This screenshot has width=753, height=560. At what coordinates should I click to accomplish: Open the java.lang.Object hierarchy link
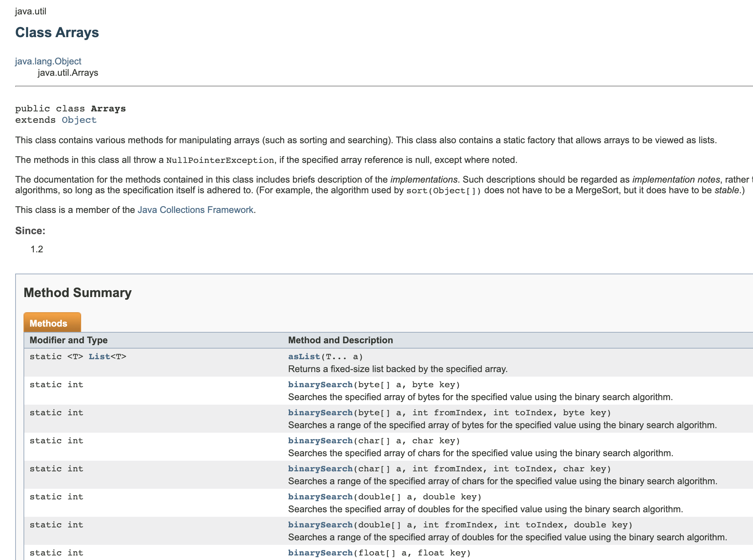[x=48, y=61]
